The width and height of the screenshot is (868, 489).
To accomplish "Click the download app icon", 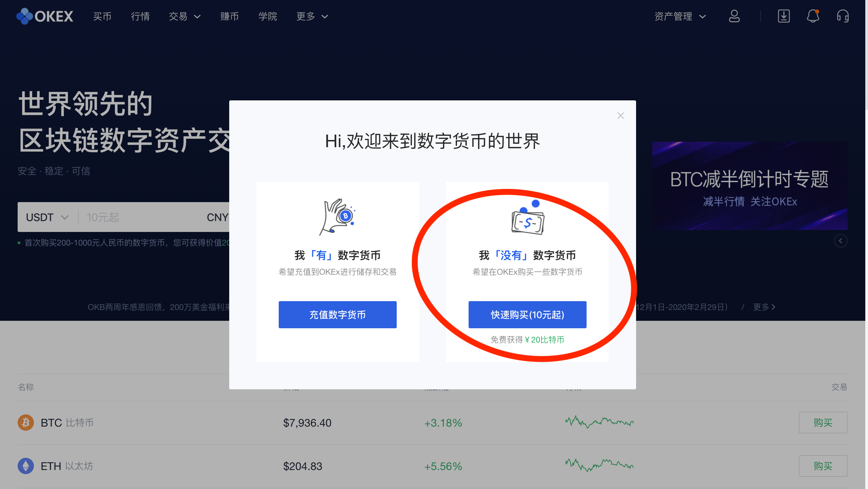I will [x=783, y=16].
